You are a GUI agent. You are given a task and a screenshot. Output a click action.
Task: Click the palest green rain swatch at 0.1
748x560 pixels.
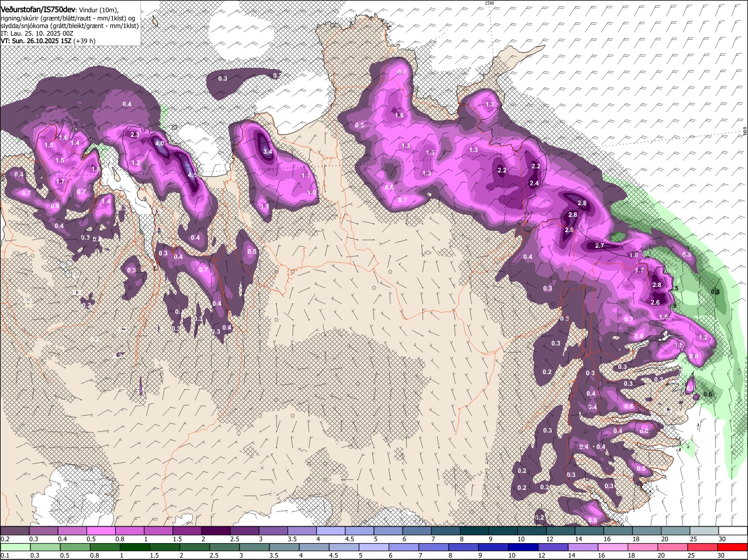(15, 548)
